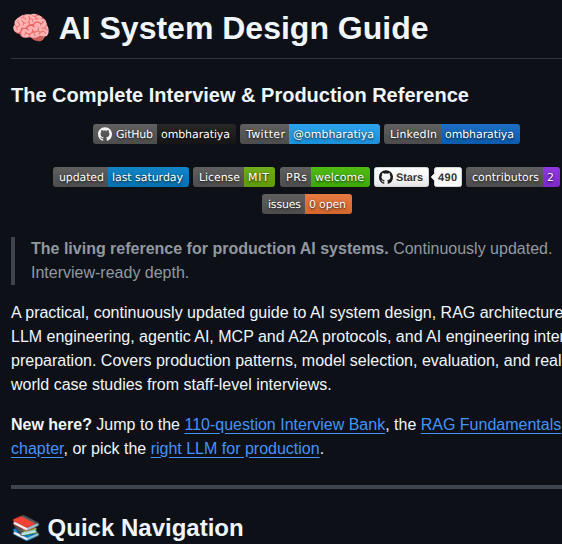Click the License MIT badge
Image resolution: width=562 pixels, height=544 pixels.
[234, 177]
